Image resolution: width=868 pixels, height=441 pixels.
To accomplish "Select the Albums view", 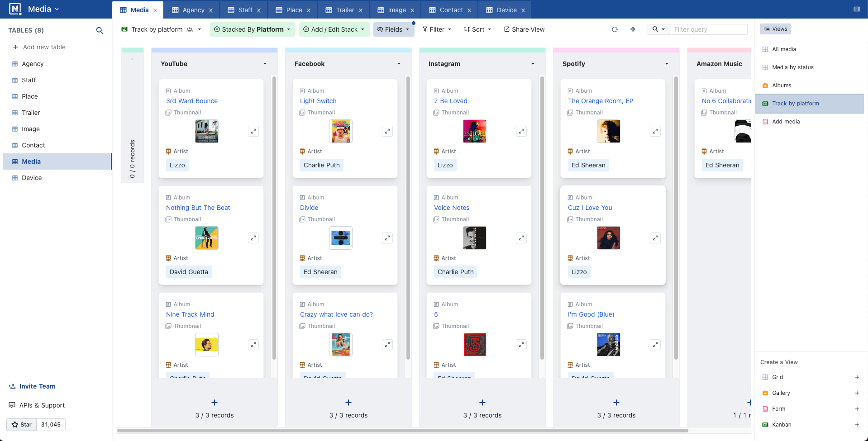I will (x=809, y=85).
